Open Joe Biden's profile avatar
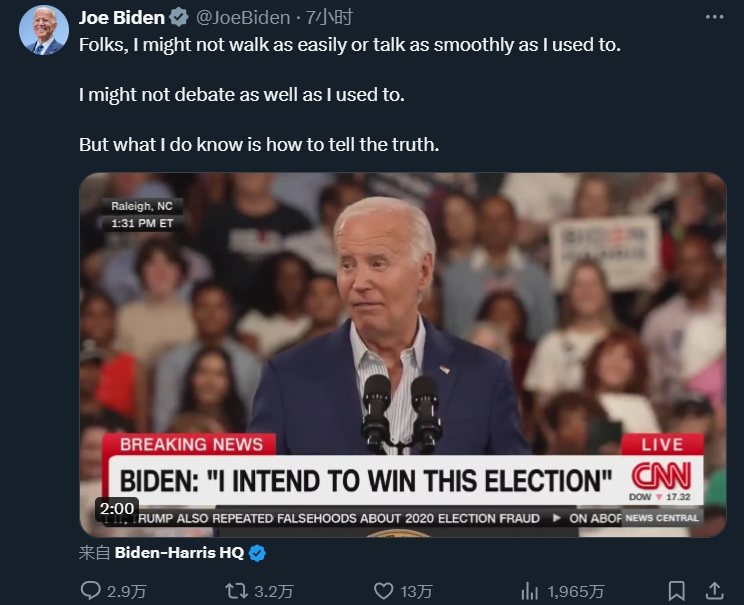The image size is (744, 605). (44, 30)
